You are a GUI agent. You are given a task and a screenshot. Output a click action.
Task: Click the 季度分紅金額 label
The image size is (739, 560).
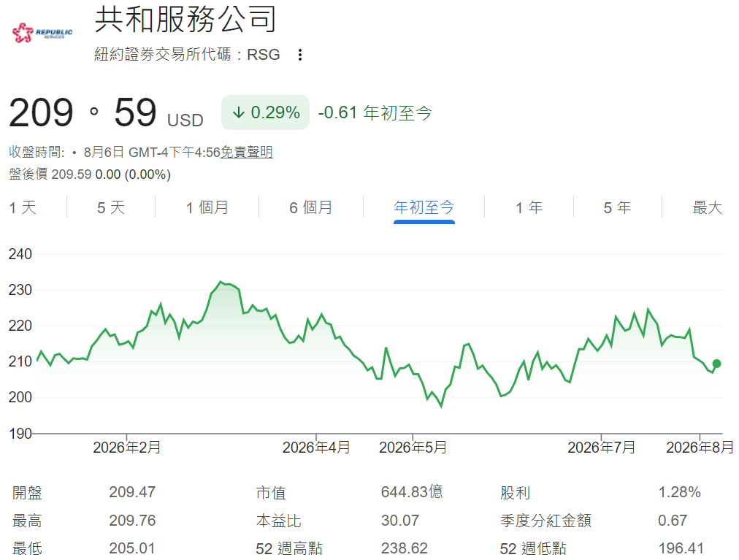tap(545, 521)
